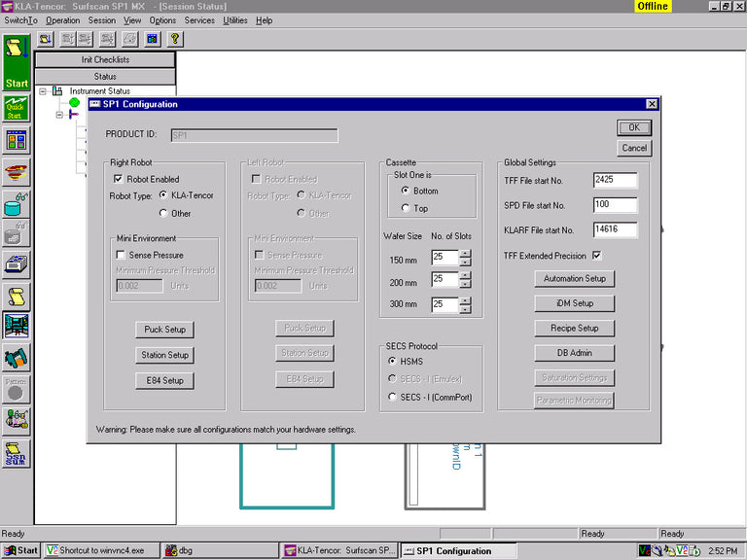Click the TFF File start No. field

tap(615, 180)
